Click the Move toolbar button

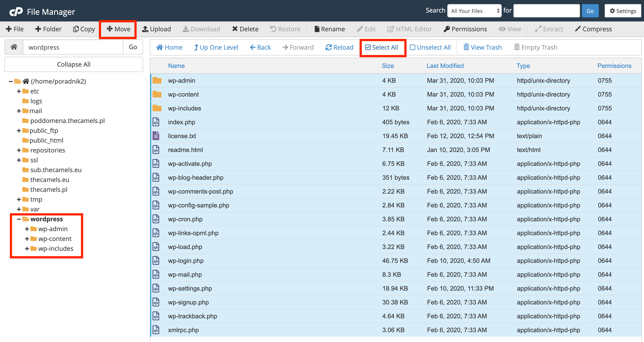click(x=119, y=29)
